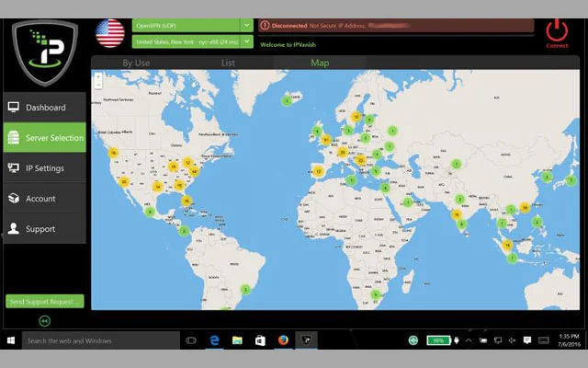The height and width of the screenshot is (368, 588).
Task: Click the Disconnected status bar
Action: (396, 26)
